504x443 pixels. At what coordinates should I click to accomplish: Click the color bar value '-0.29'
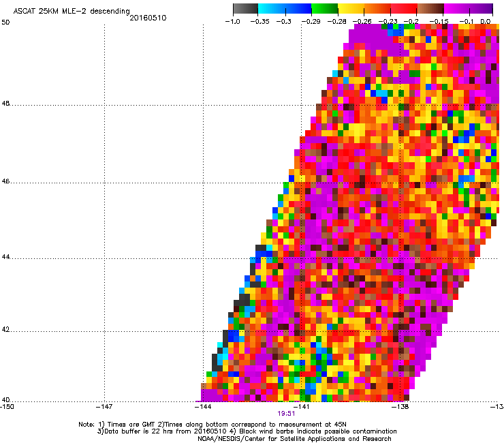coord(311,22)
